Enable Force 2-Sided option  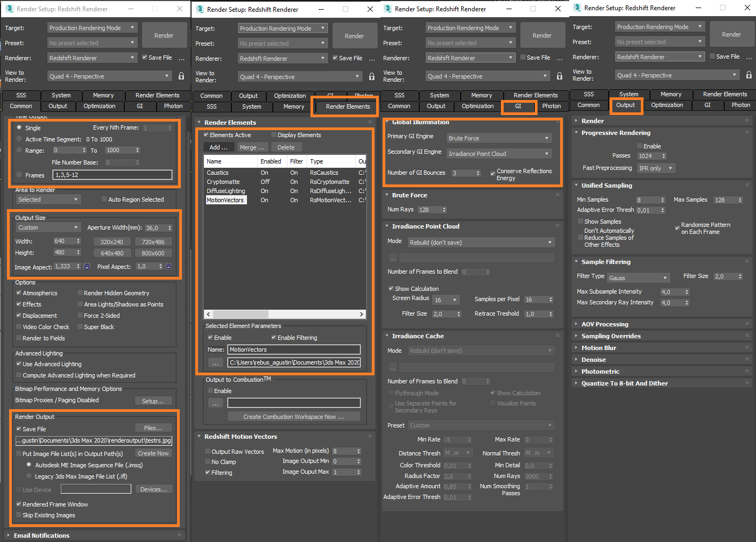point(80,316)
